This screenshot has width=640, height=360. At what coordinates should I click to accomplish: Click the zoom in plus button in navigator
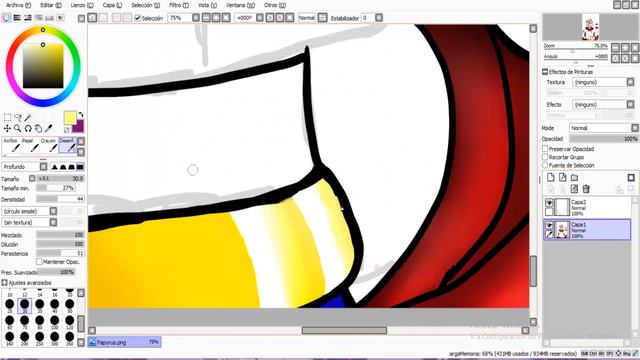(625, 48)
